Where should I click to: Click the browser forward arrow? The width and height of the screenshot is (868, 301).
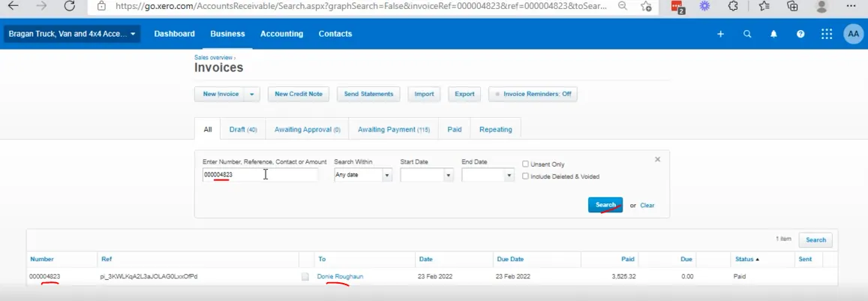(x=41, y=6)
